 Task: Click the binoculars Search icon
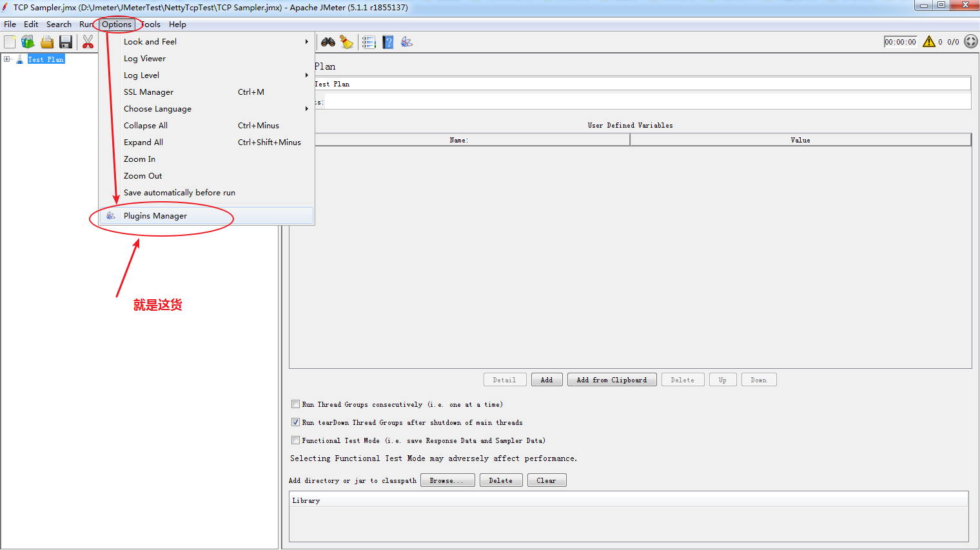coord(328,42)
